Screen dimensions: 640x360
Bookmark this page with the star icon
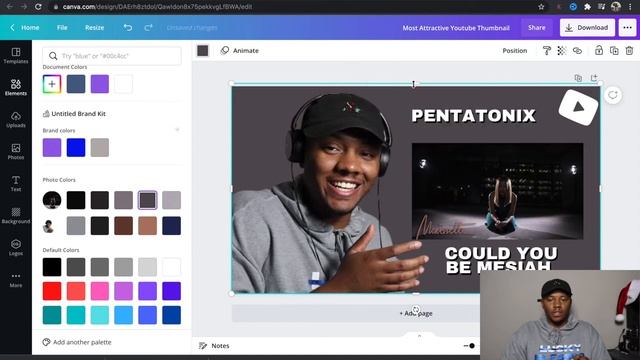(x=541, y=7)
